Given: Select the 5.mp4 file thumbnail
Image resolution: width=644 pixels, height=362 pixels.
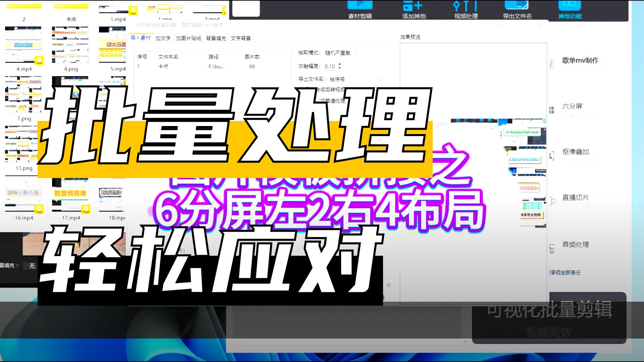Looking at the screenshot, I should [x=112, y=45].
